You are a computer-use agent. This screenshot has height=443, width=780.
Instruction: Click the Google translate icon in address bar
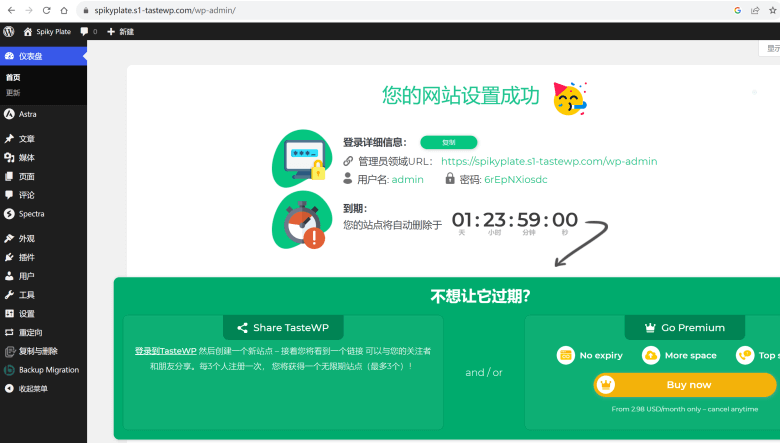738,10
